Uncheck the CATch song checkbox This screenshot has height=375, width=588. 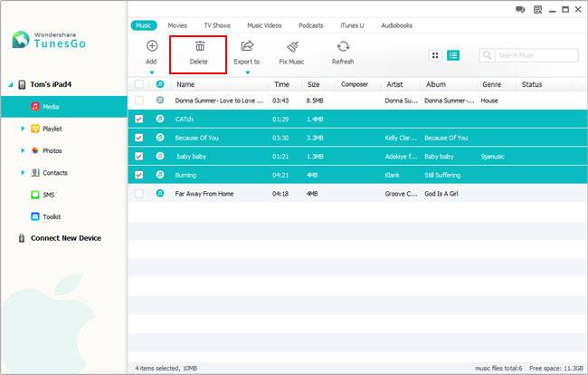139,119
